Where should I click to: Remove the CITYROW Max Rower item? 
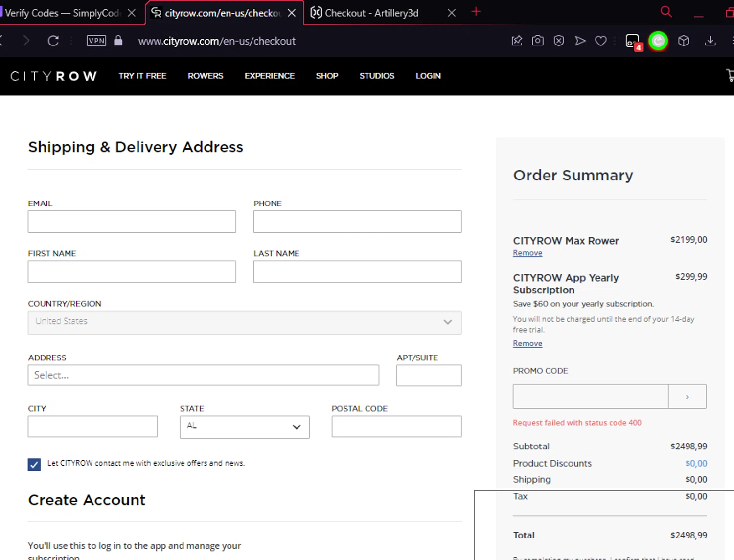pyautogui.click(x=528, y=253)
